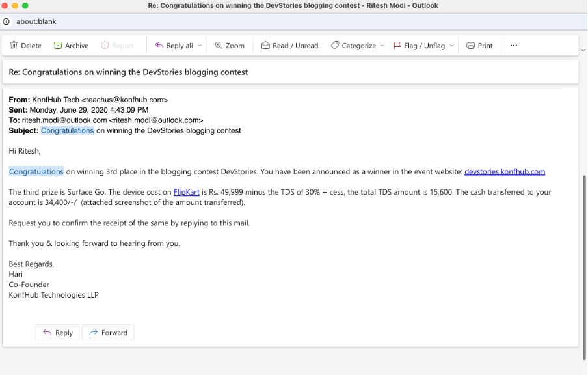Click the vertical scrollbar on the right

583,260
